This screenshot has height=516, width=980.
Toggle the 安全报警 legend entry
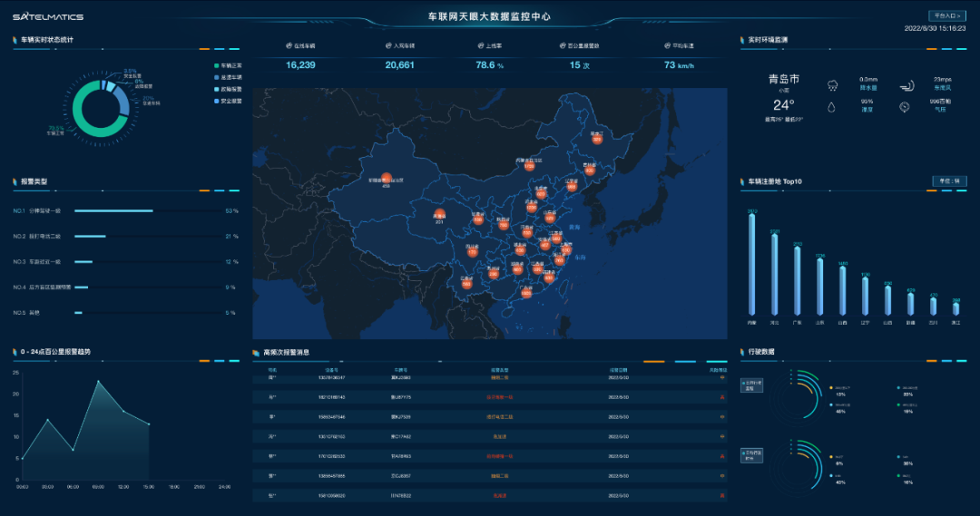[228, 101]
